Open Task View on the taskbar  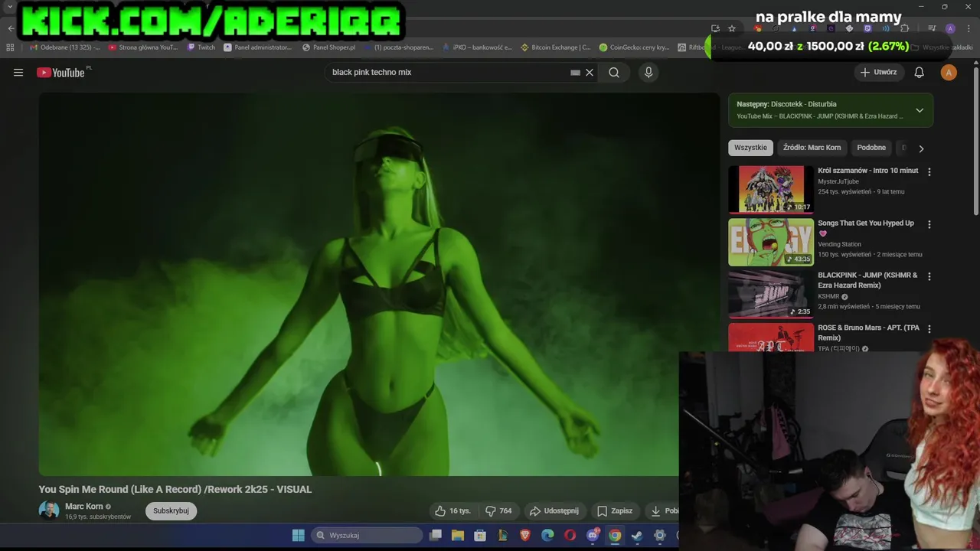coord(436,536)
